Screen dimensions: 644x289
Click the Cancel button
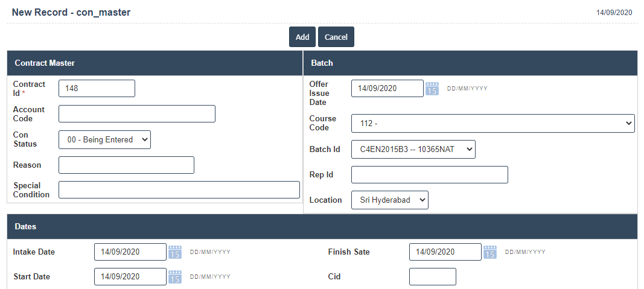click(x=336, y=37)
